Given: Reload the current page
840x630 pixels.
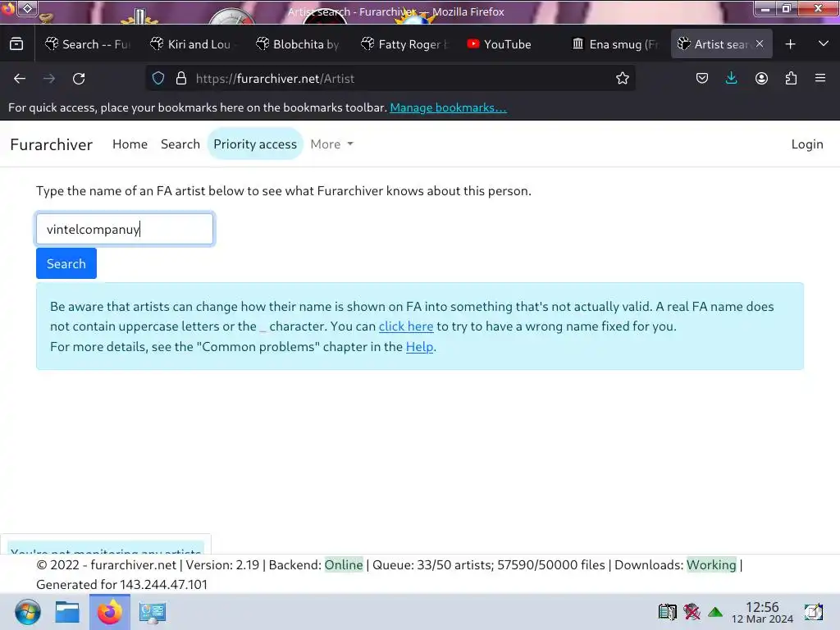Looking at the screenshot, I should [x=79, y=79].
